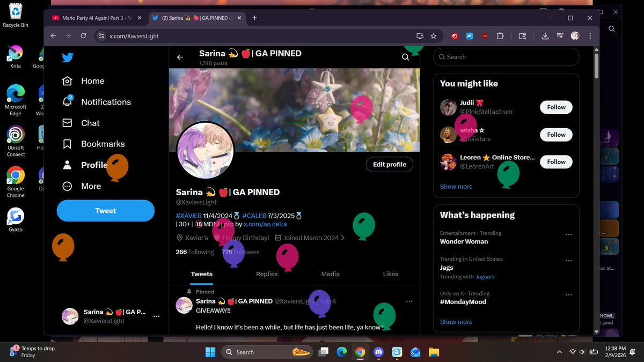Switch to the Replies tab

267,274
